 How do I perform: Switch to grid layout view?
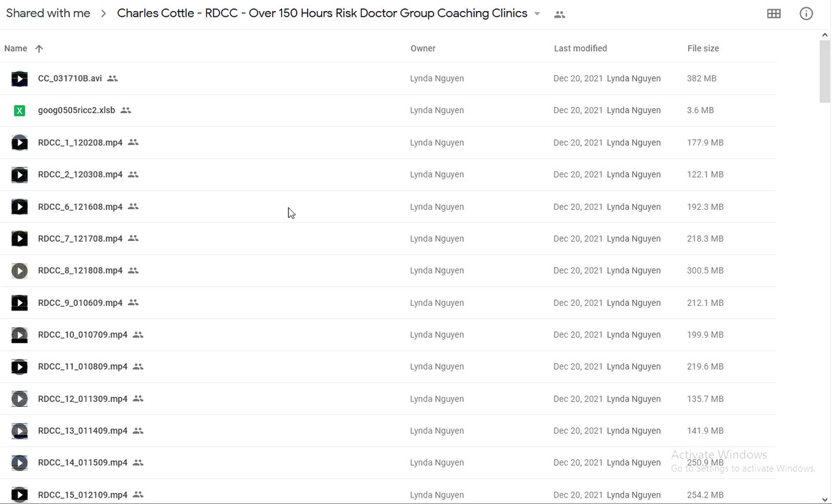point(773,14)
